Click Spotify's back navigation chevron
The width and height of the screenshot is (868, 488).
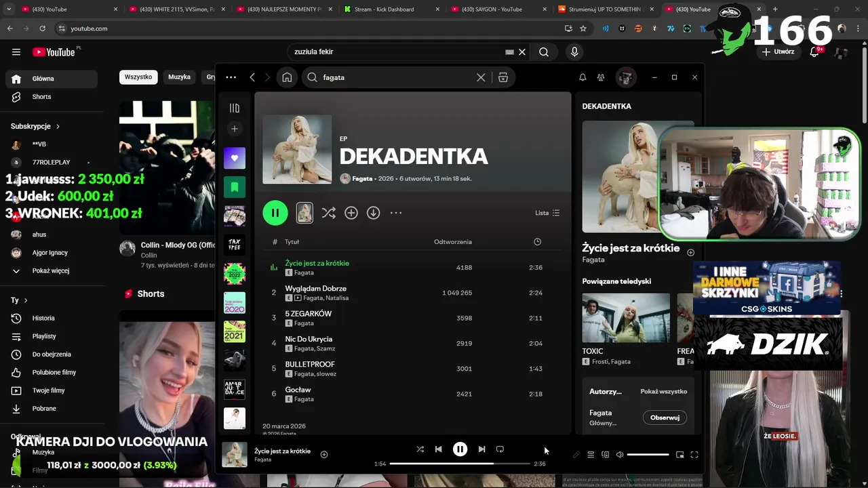(252, 77)
